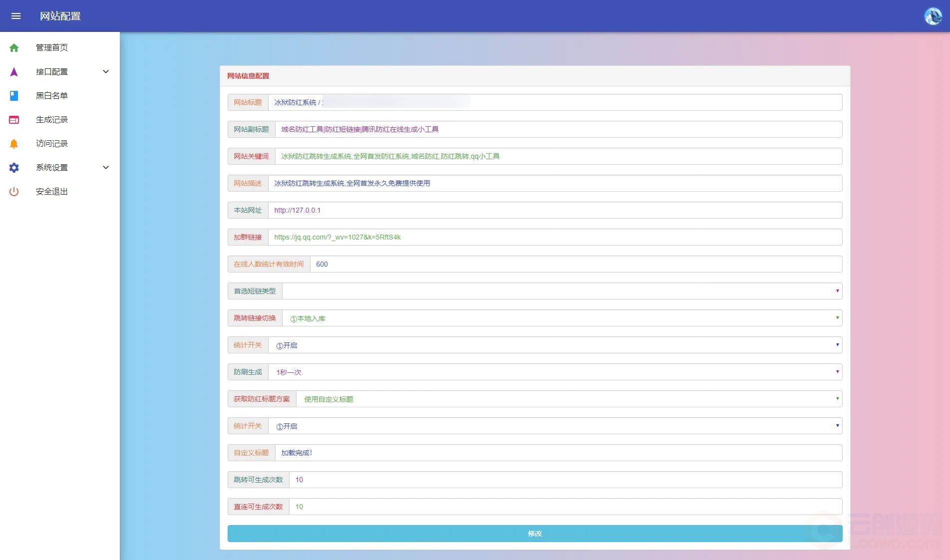Screen dimensions: 950x560
Task: Open the 跳转链接切换 dropdown
Action: (562, 318)
